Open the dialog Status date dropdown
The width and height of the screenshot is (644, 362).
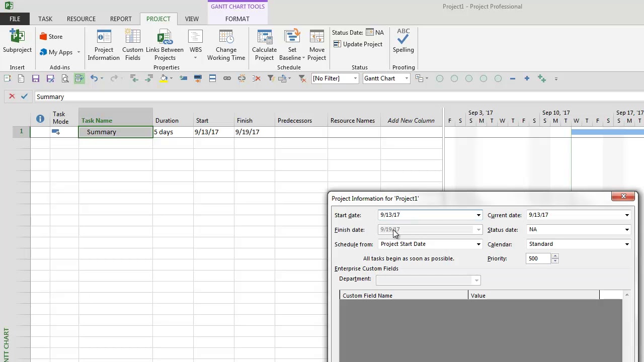626,230
